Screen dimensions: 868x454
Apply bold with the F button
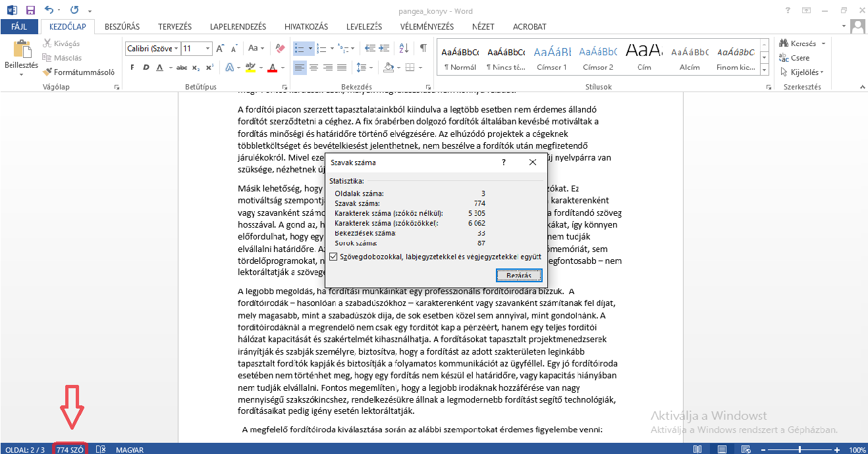132,68
